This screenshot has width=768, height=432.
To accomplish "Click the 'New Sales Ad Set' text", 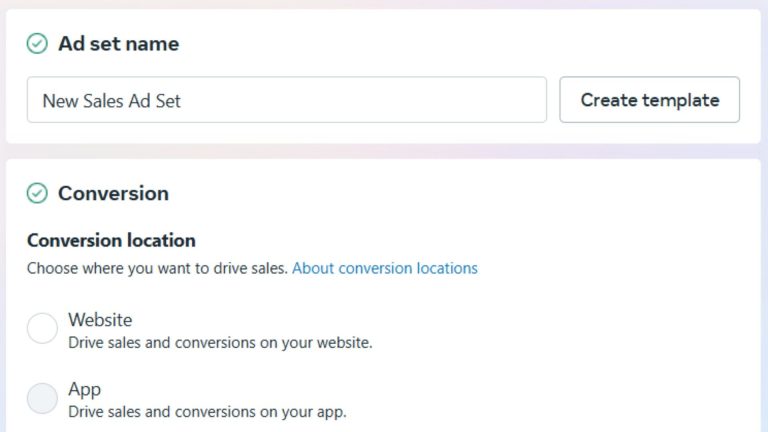I will [x=111, y=100].
